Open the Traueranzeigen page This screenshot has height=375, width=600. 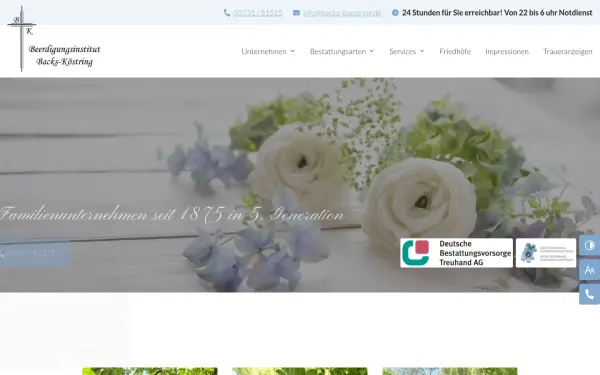(567, 51)
